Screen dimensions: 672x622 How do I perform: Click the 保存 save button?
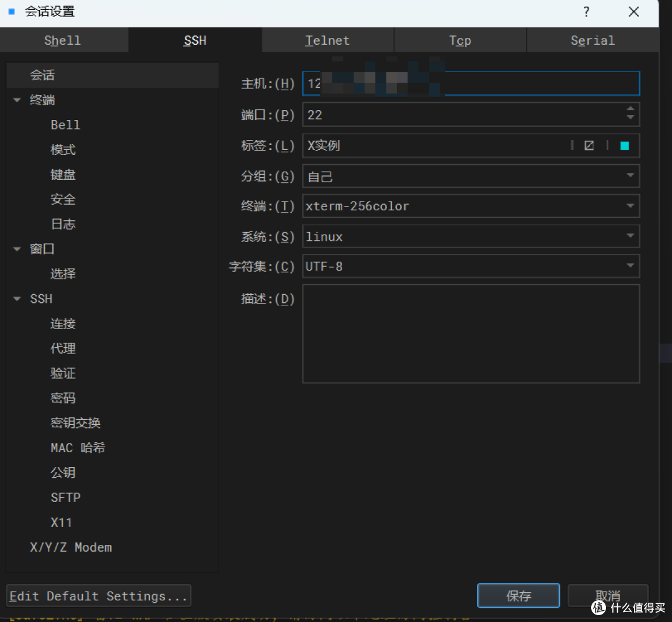pos(518,595)
